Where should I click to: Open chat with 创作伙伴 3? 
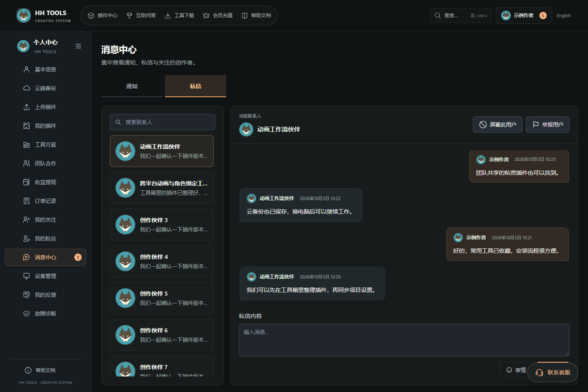coord(162,225)
